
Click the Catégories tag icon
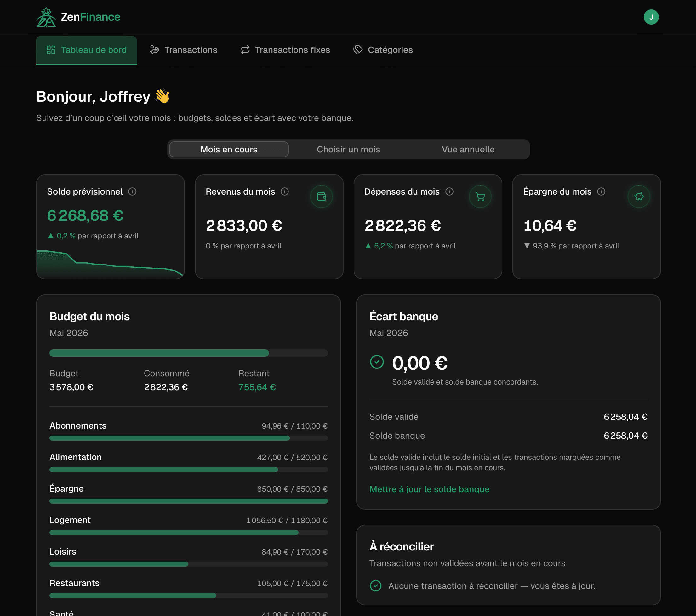click(358, 50)
